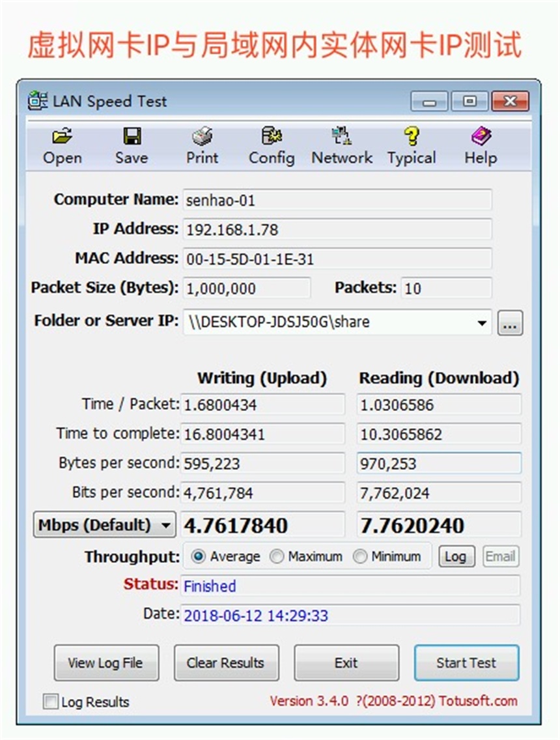
Task: Open Help book icon in toolbar
Action: pyautogui.click(x=481, y=137)
